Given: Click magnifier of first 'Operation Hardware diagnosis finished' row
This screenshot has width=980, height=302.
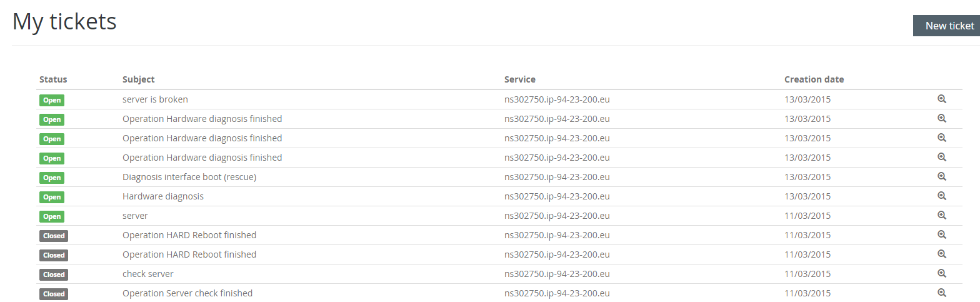Looking at the screenshot, I should (942, 118).
